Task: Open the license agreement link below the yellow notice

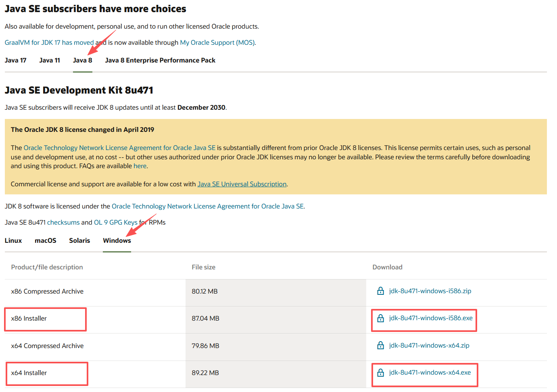Action: 208,206
